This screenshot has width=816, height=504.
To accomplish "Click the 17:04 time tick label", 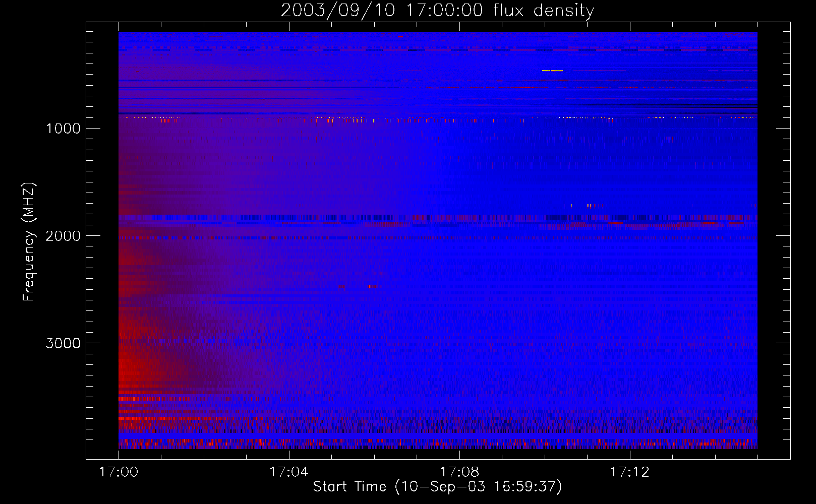I will pos(288,472).
